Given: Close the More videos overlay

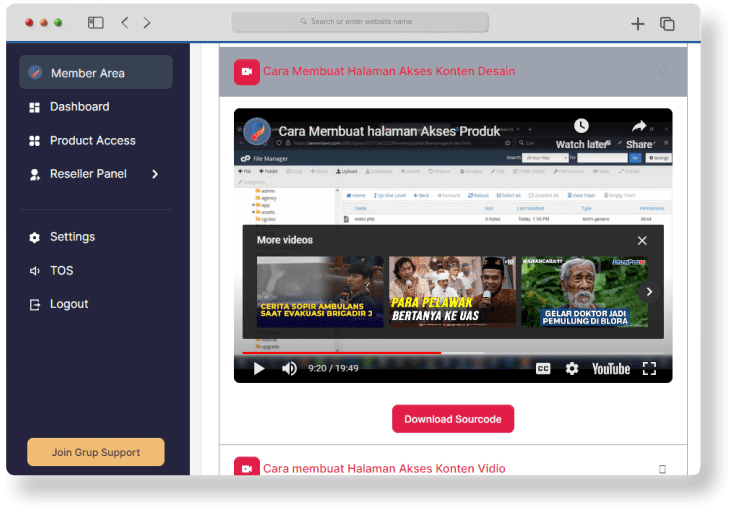Looking at the screenshot, I should tap(642, 241).
